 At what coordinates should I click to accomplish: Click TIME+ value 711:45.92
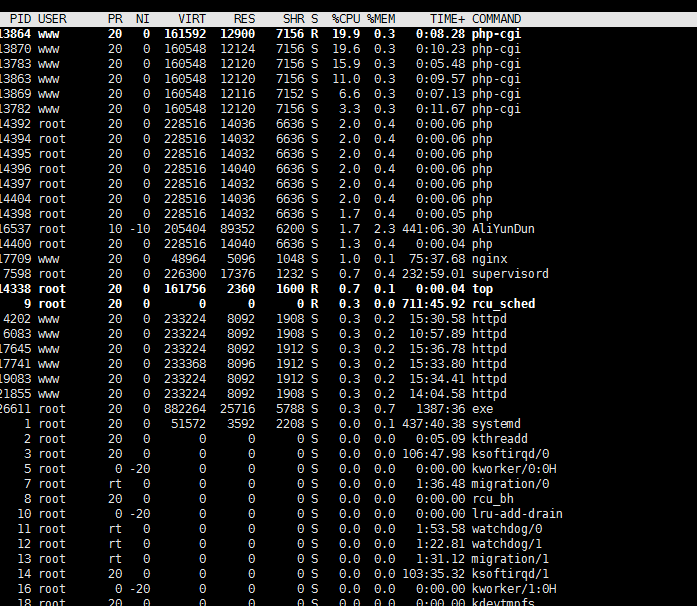point(433,304)
